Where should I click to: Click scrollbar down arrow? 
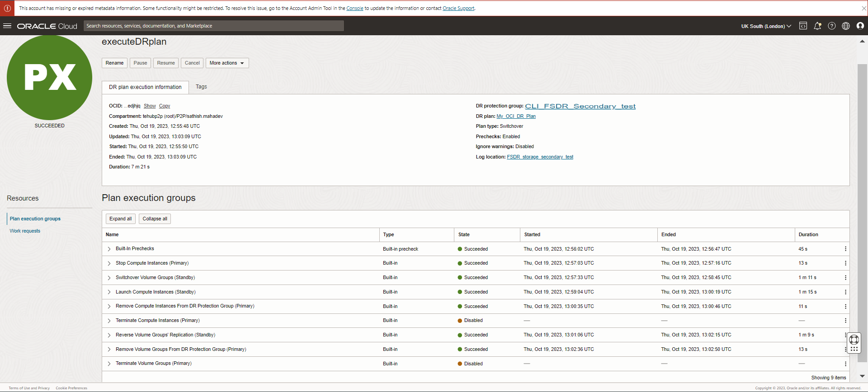pos(862,376)
